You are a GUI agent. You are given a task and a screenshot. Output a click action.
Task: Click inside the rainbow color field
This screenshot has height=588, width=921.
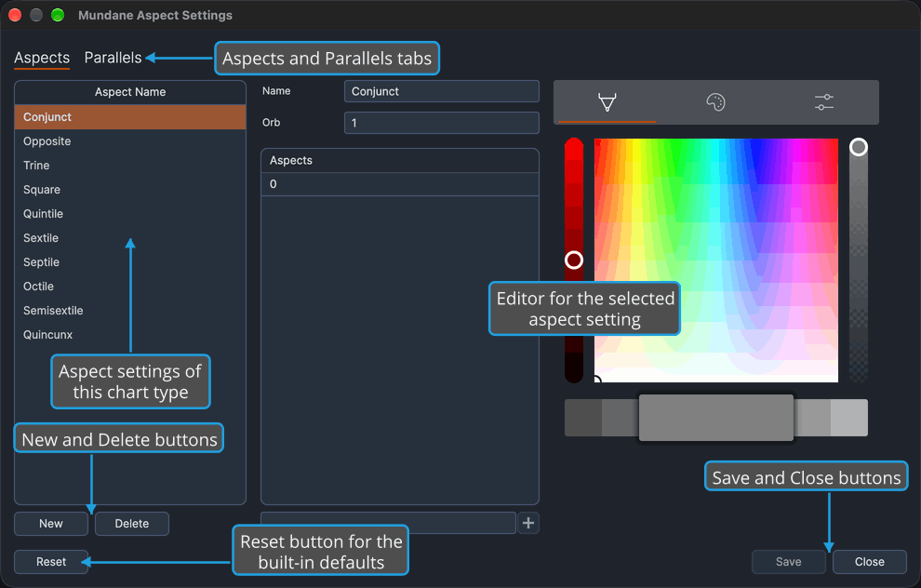pyautogui.click(x=716, y=261)
